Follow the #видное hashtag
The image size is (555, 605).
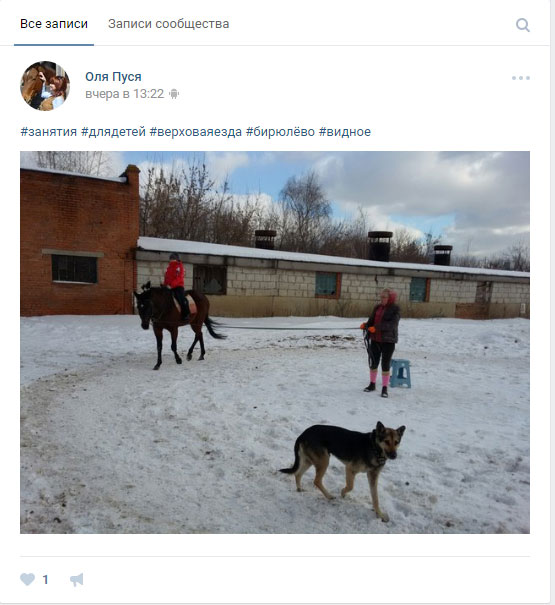click(345, 132)
